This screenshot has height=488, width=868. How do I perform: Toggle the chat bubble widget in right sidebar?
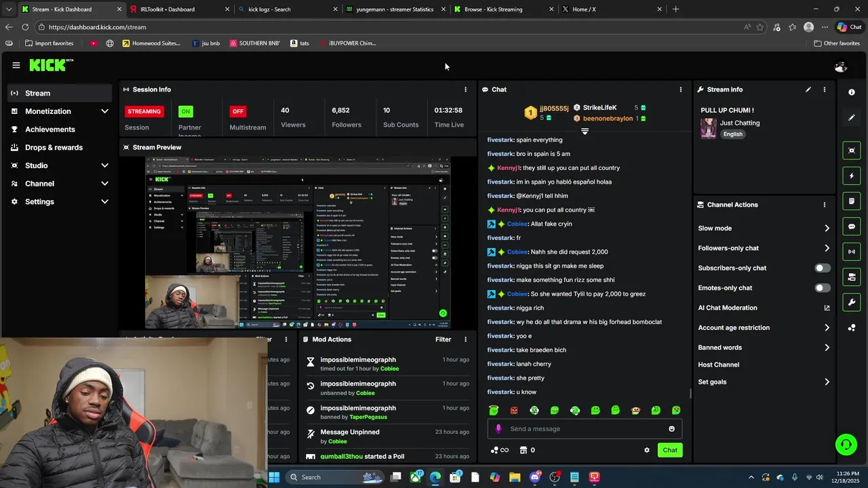(852, 226)
